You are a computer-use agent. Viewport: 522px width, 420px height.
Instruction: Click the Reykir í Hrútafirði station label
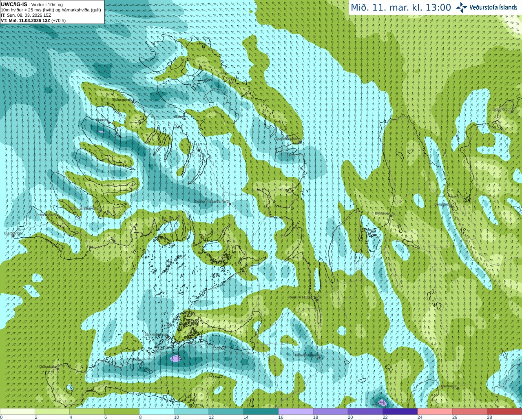(x=302, y=297)
